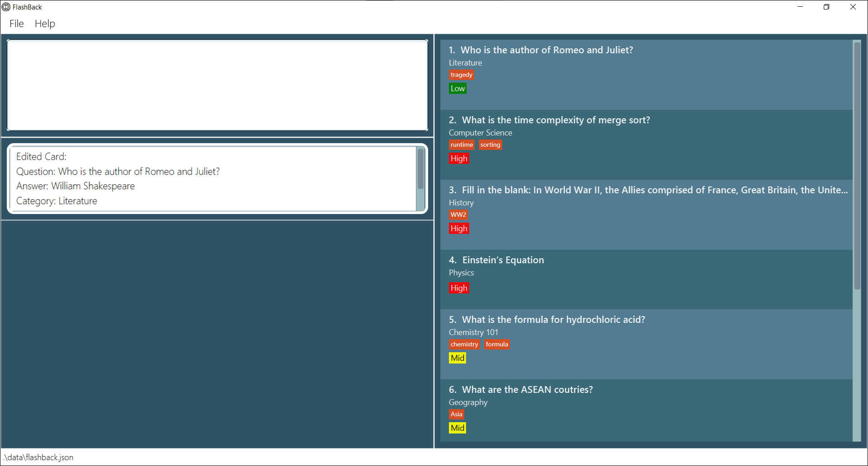Click the 'formula' tag label
Screen dimensions: 868x466
click(x=497, y=345)
